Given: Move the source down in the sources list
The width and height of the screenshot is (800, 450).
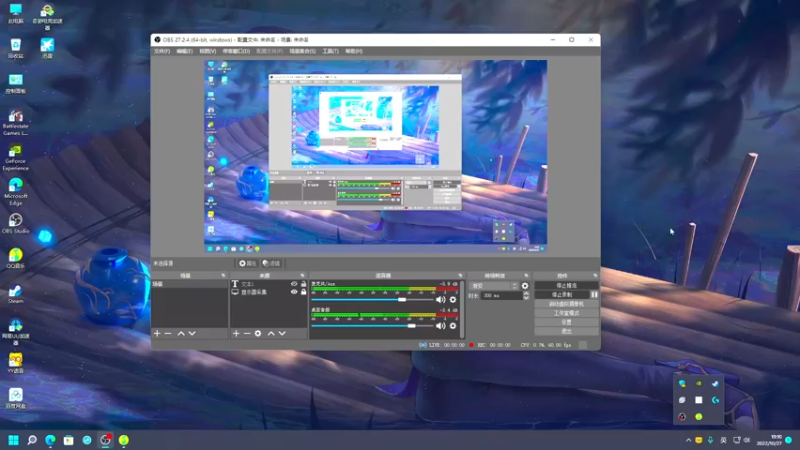Looking at the screenshot, I should point(282,333).
